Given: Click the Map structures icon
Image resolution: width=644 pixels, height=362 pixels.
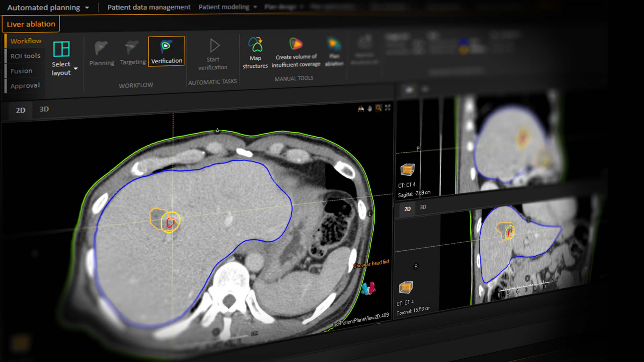Looking at the screenshot, I should (255, 45).
